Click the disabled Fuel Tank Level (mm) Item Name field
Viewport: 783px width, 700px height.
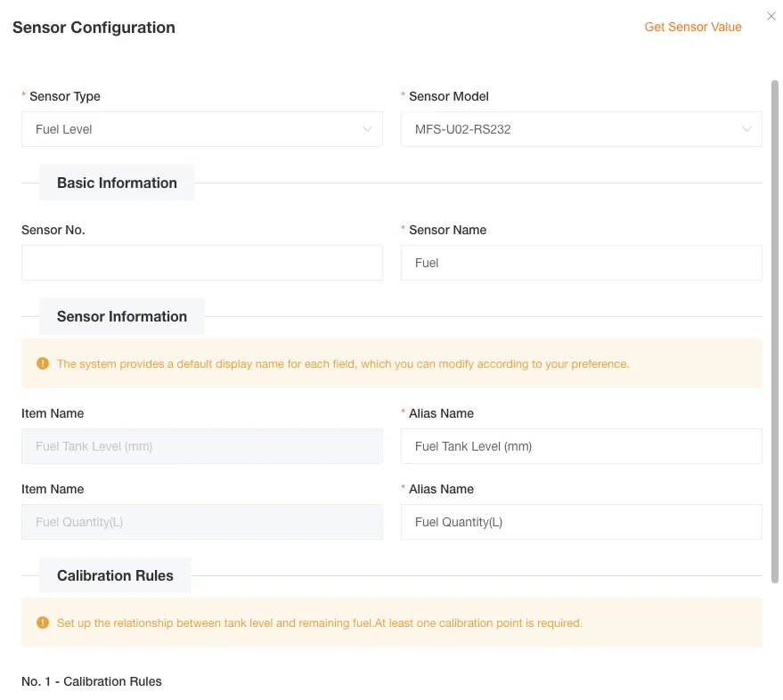201,446
